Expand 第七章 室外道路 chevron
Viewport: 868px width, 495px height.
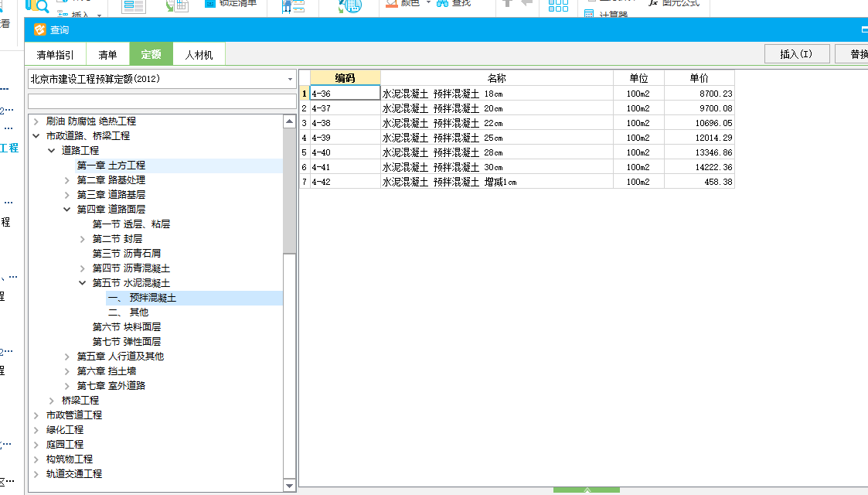67,386
